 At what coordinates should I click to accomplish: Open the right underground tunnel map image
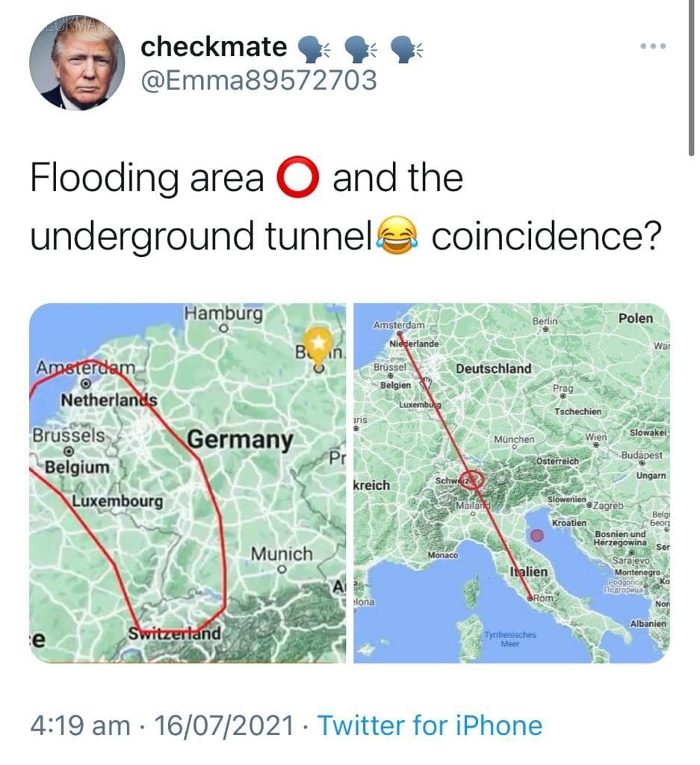(x=512, y=483)
